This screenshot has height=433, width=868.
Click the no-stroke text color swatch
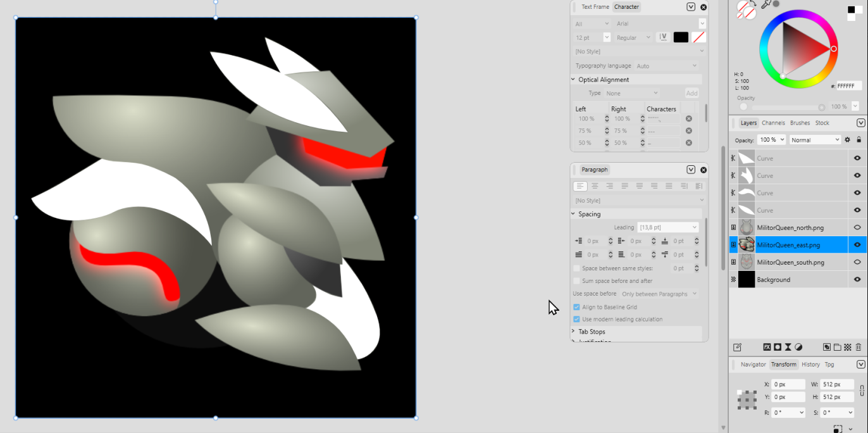click(698, 37)
